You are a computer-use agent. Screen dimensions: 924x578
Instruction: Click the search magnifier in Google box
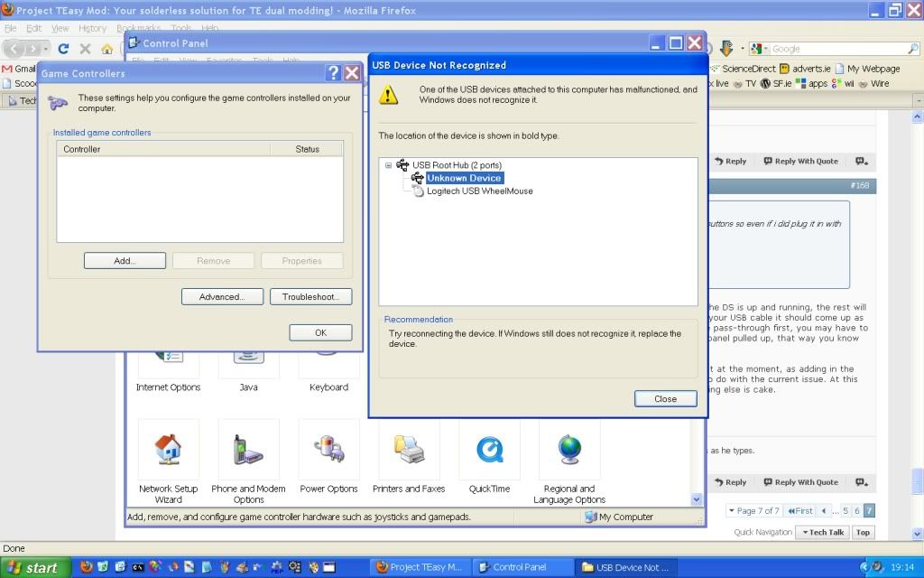(913, 49)
